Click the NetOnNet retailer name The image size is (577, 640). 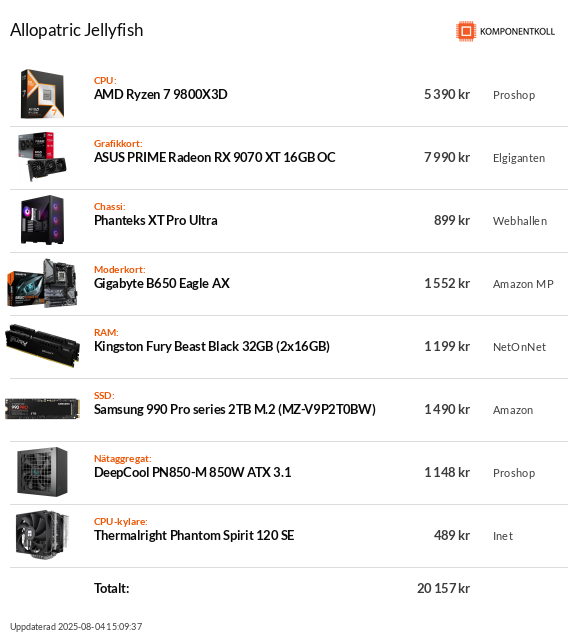tap(519, 347)
